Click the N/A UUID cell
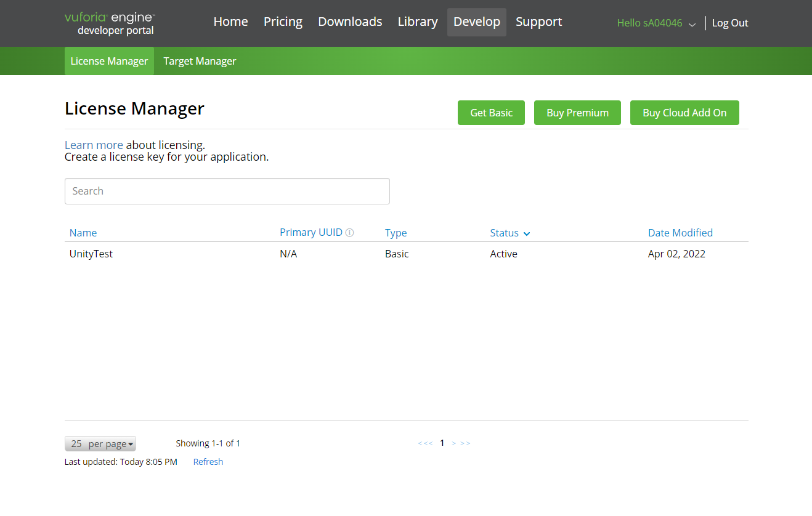Viewport: 812px width, 516px height. (x=288, y=254)
